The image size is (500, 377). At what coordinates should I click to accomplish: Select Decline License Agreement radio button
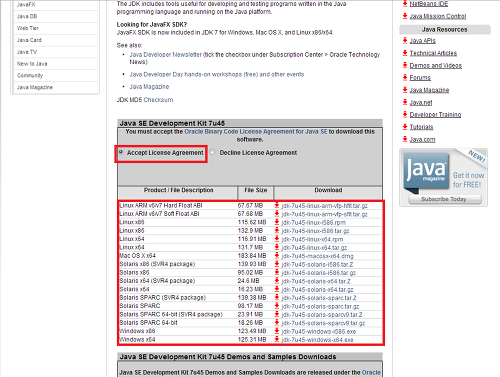(212, 152)
